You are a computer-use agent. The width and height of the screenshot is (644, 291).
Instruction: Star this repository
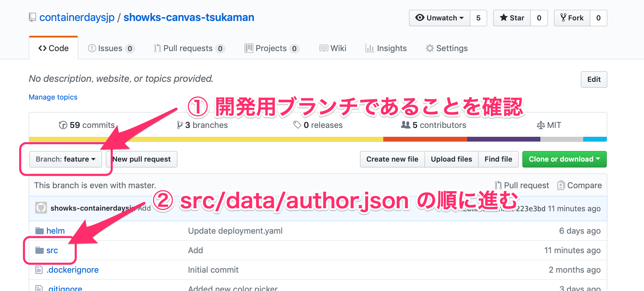click(x=512, y=18)
